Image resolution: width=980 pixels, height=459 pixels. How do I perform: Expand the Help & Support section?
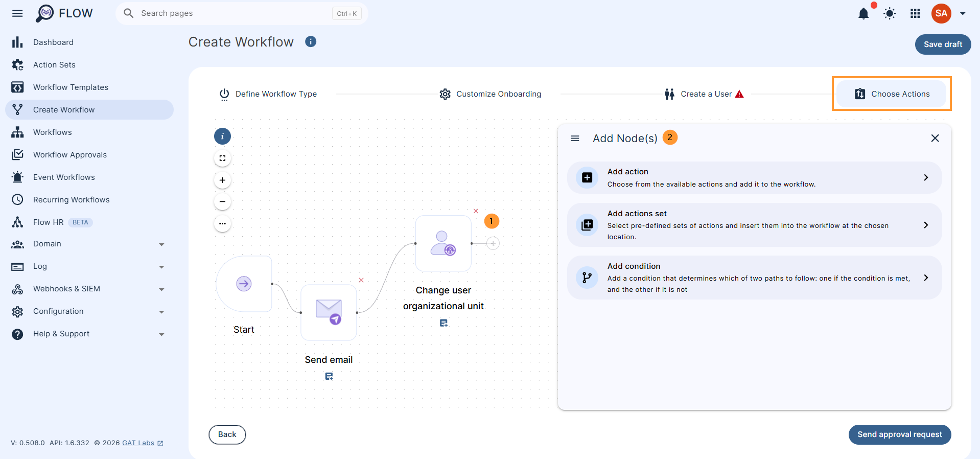click(89, 334)
